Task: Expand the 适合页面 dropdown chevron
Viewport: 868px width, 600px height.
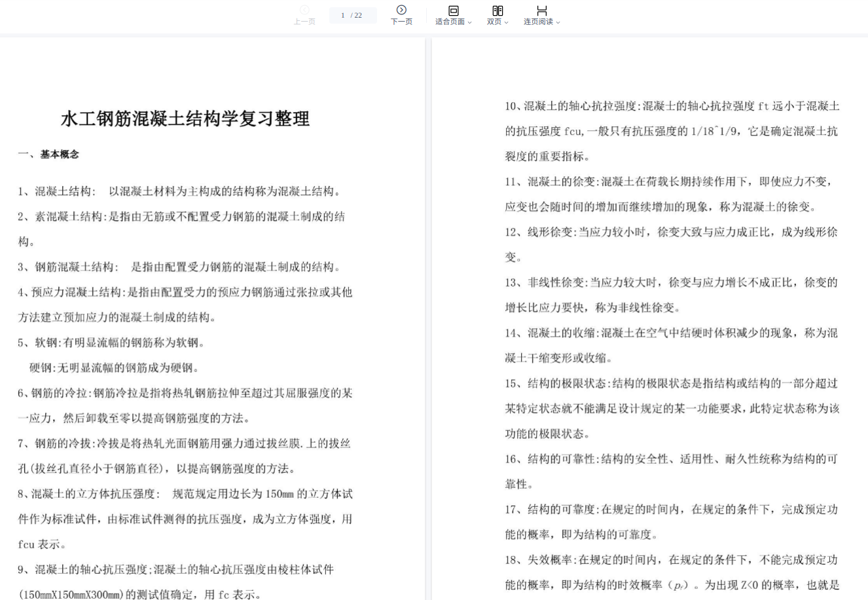Action: pyautogui.click(x=469, y=22)
